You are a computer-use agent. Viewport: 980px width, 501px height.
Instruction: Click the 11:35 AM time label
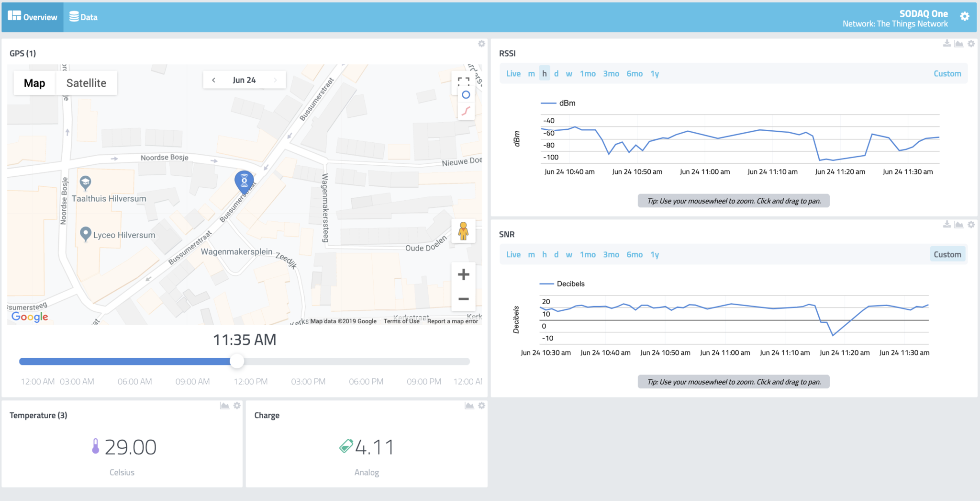(245, 340)
